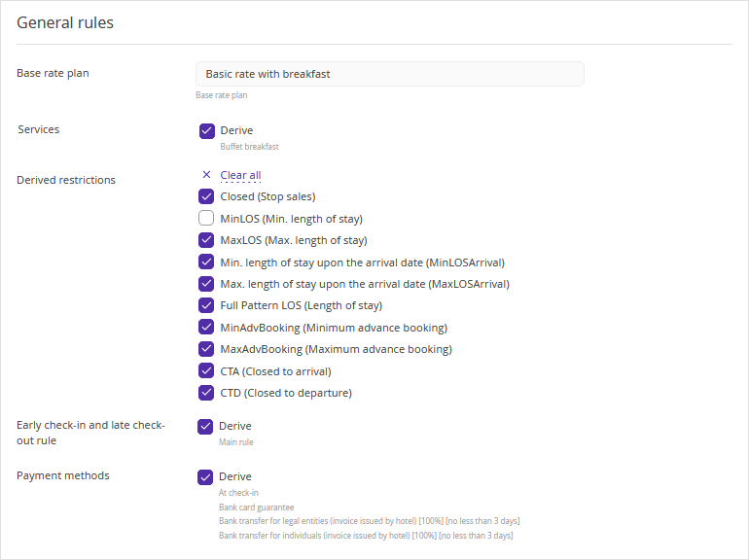Uncheck MaxLOS (Max. length of stay)
The height and width of the screenshot is (560, 749).
206,240
